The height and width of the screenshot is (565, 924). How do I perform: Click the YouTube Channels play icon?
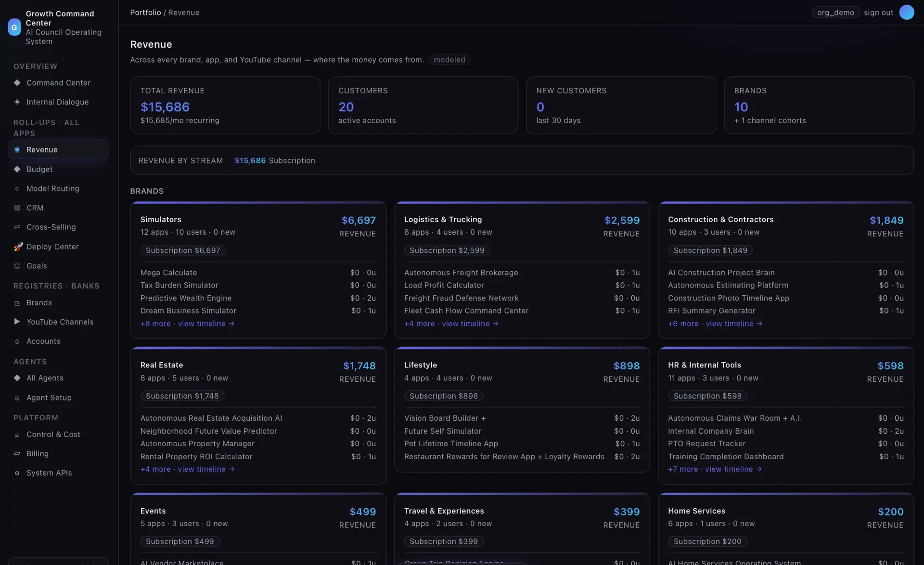17,322
